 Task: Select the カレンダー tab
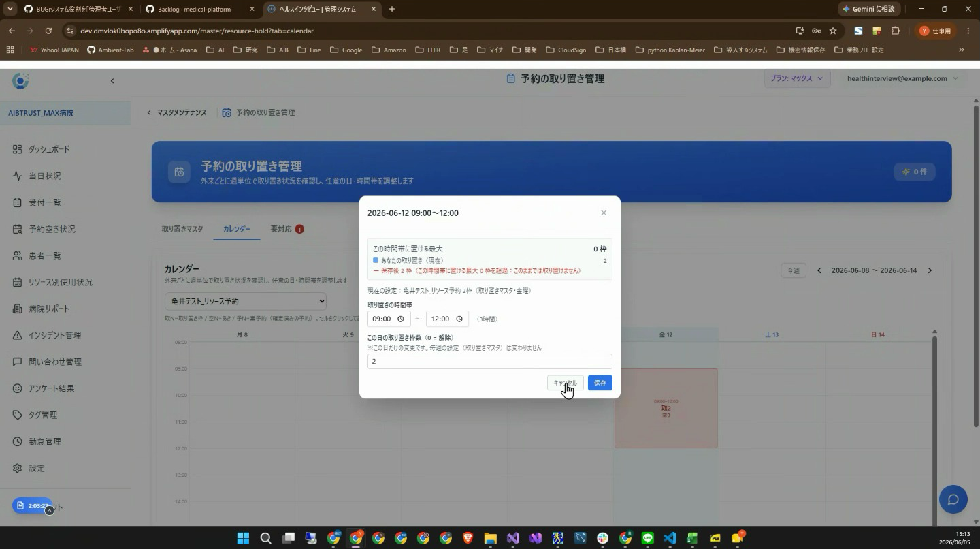[237, 229]
